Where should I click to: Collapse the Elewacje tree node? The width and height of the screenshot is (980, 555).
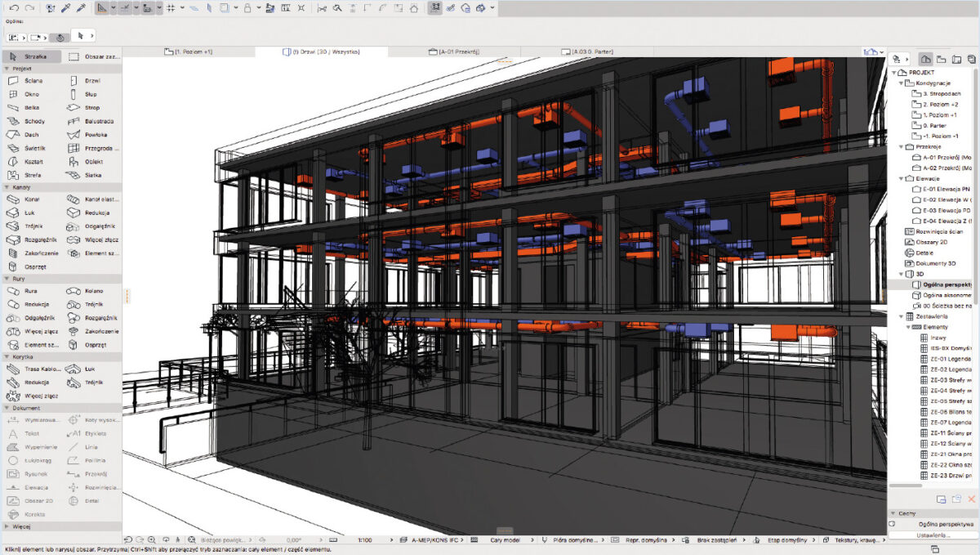point(902,178)
